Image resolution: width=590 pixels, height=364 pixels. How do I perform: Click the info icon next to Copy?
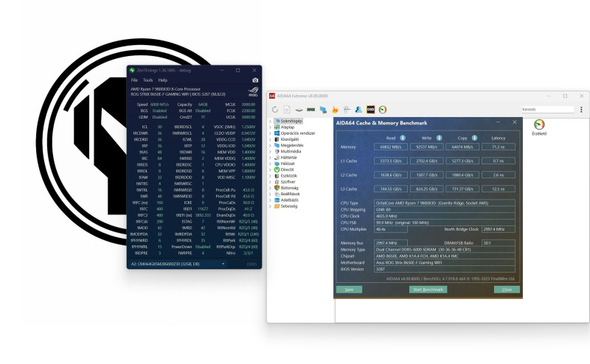click(x=474, y=138)
